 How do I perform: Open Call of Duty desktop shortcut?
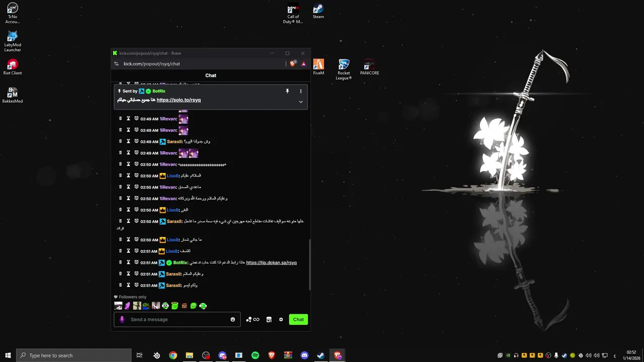pos(293,14)
